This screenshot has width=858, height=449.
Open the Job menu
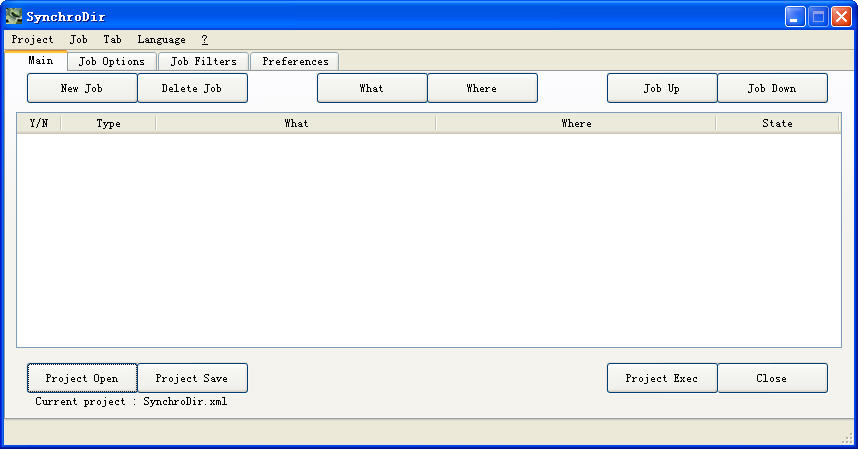pos(78,39)
